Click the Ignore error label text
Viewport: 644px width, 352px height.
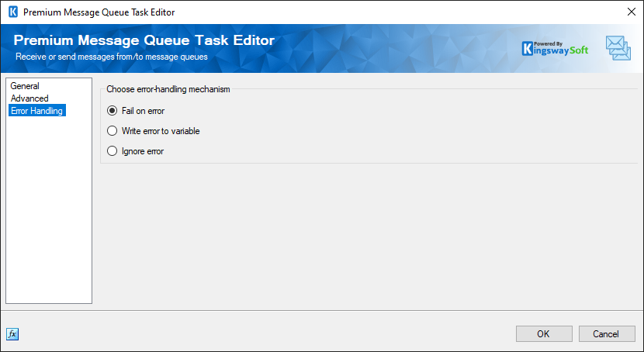[x=143, y=151]
